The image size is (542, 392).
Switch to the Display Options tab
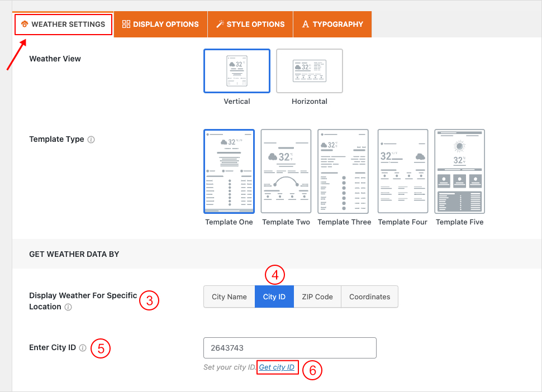click(x=160, y=25)
